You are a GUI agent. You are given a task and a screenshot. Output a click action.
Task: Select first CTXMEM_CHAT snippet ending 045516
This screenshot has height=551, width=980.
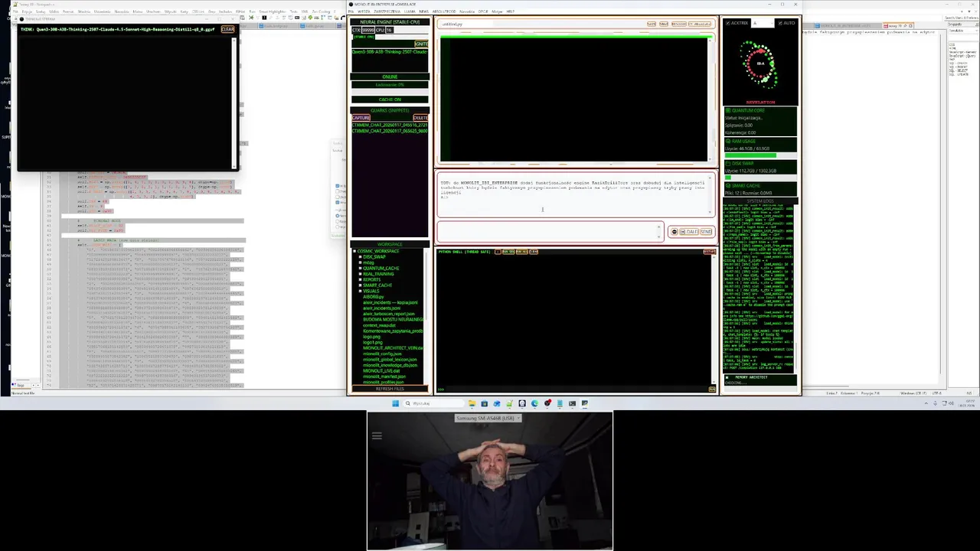point(390,125)
